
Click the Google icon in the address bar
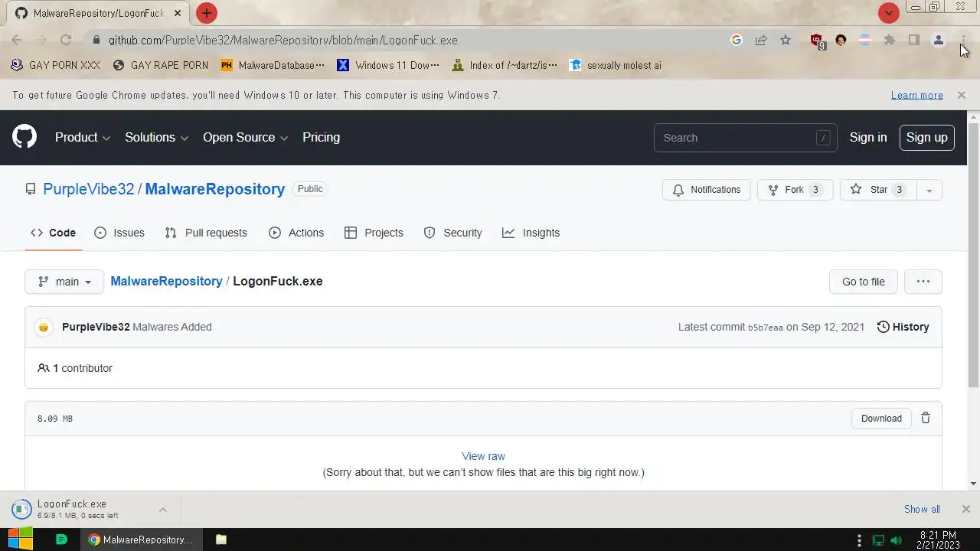point(737,41)
